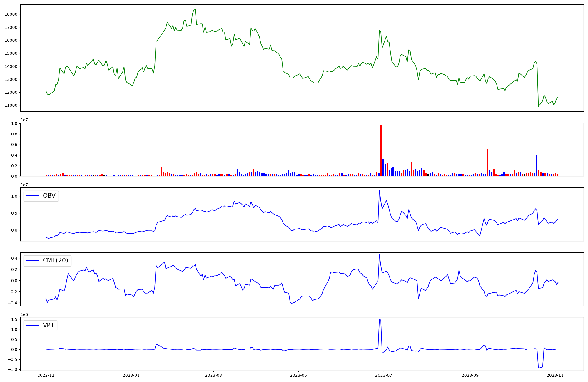Click the VPT spike peak near July 2023
The height and width of the screenshot is (382, 588).
(x=380, y=320)
